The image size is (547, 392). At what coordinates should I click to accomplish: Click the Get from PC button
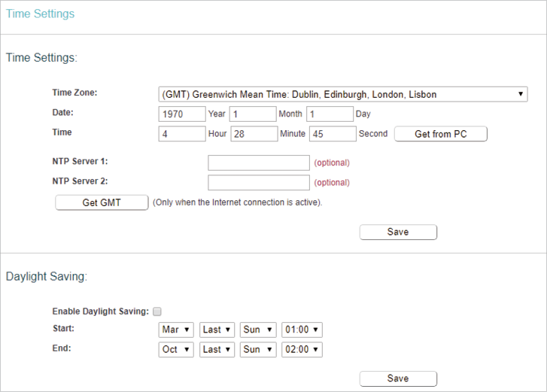pos(441,134)
